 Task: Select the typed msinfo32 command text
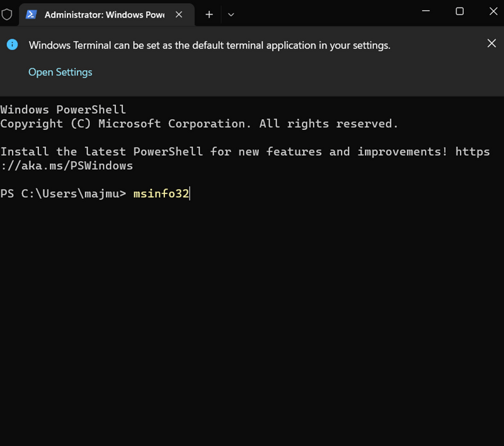161,193
